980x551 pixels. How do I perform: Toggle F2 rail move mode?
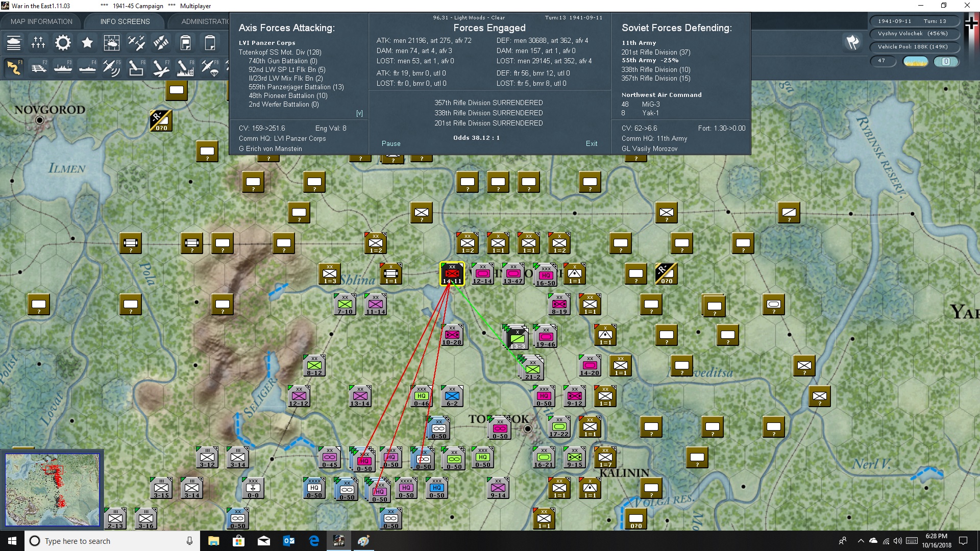pyautogui.click(x=38, y=67)
